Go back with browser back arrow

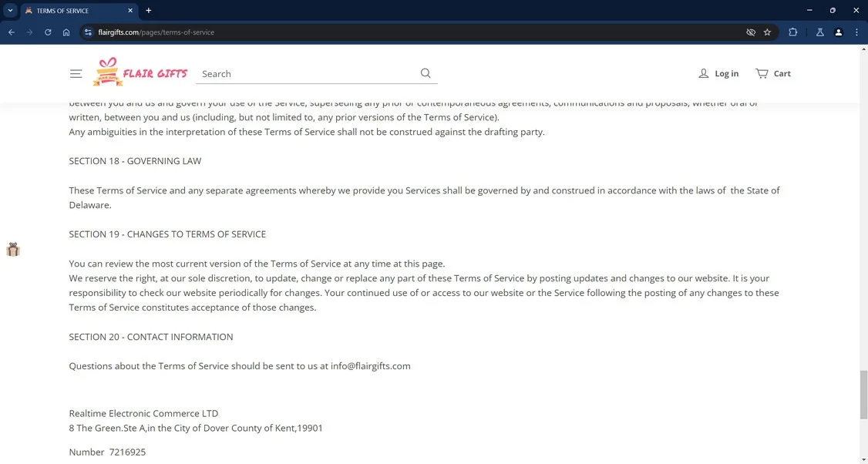(x=11, y=32)
